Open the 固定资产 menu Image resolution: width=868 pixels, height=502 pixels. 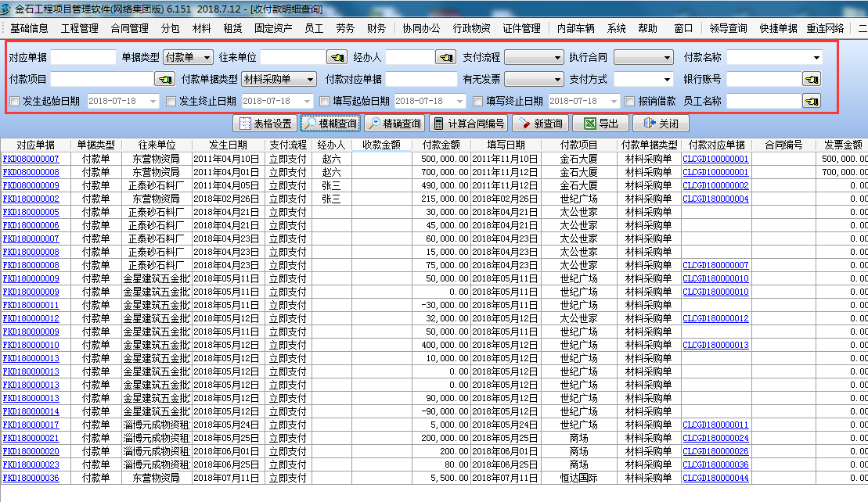(273, 28)
